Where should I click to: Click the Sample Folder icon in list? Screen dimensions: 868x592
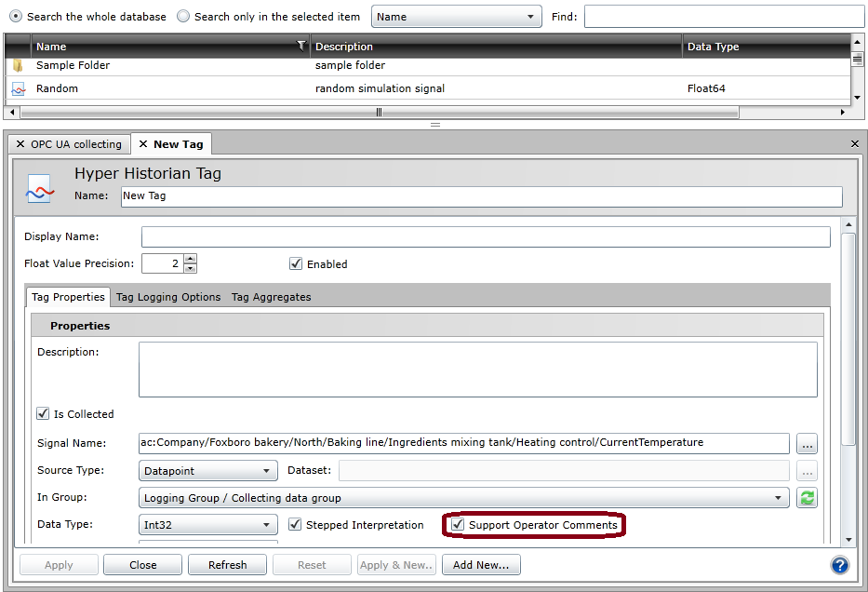[x=18, y=66]
